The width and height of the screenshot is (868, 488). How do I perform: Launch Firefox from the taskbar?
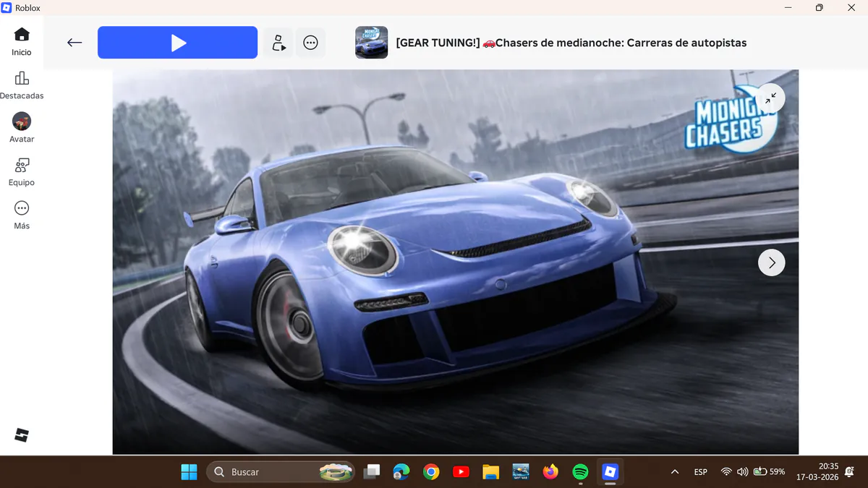pos(550,472)
